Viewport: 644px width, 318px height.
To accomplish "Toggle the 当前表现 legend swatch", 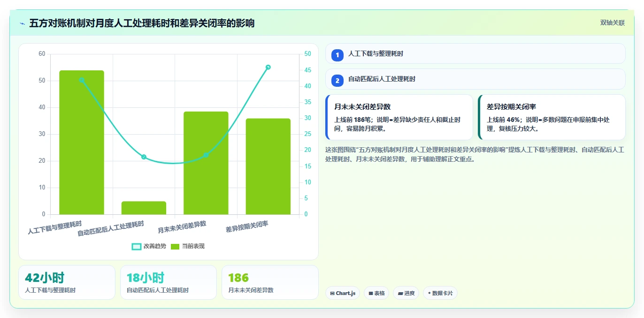I will (x=175, y=246).
